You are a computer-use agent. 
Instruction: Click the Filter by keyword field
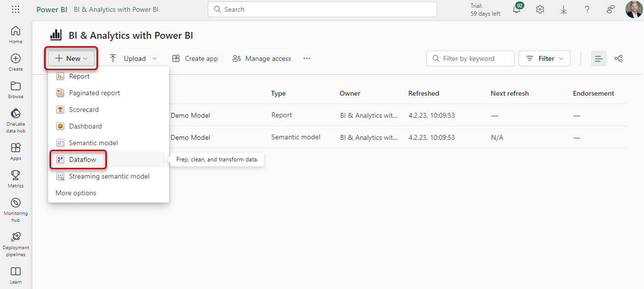pyautogui.click(x=470, y=58)
